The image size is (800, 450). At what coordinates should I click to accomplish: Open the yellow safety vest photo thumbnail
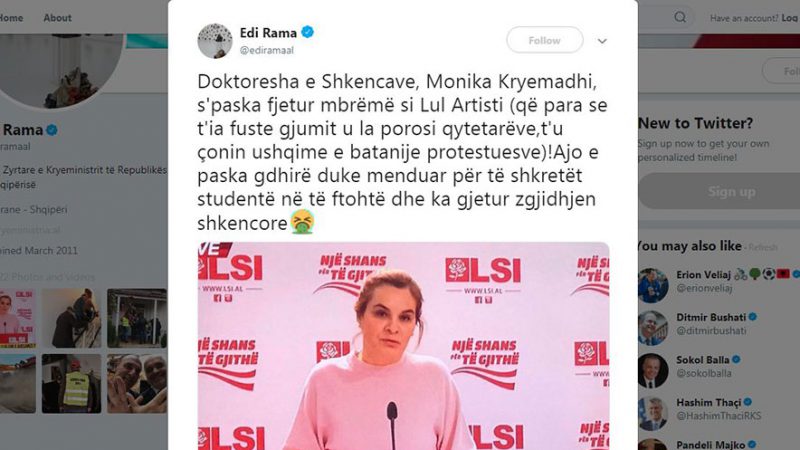[71, 384]
